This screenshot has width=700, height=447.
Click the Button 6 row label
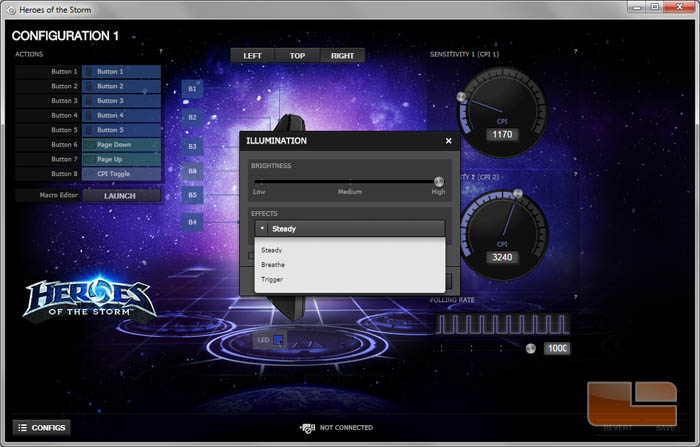[64, 145]
